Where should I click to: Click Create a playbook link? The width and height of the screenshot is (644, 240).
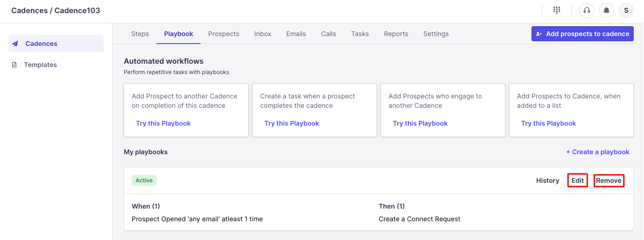[598, 152]
